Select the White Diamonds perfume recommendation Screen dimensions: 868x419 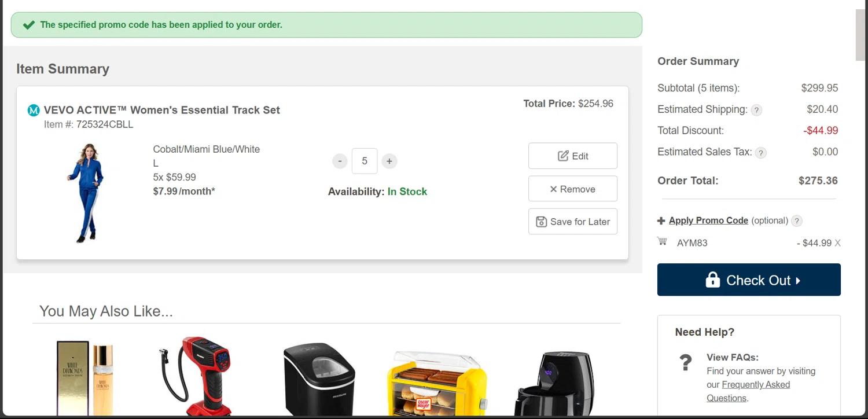pos(84,377)
